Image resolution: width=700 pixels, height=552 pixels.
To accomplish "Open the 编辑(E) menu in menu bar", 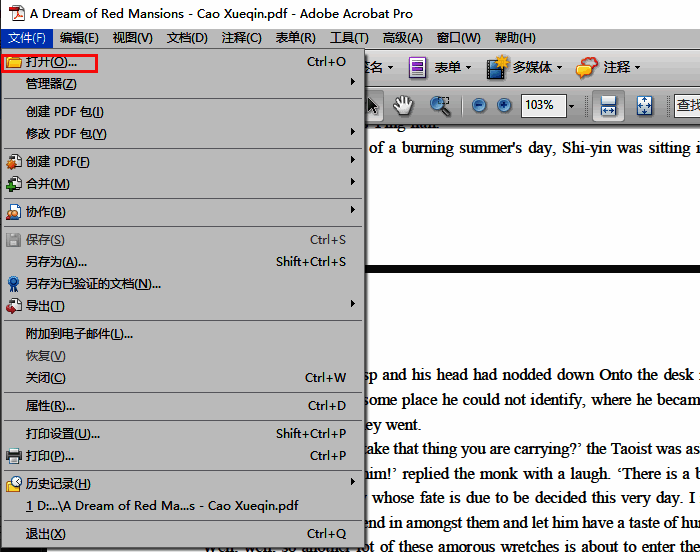I will coord(79,38).
